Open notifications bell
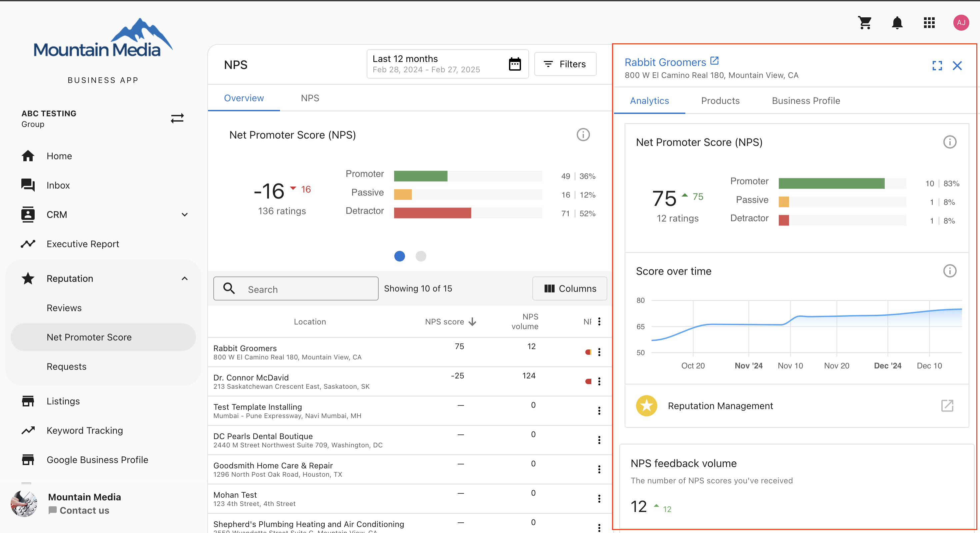Image resolution: width=980 pixels, height=533 pixels. (x=897, y=23)
